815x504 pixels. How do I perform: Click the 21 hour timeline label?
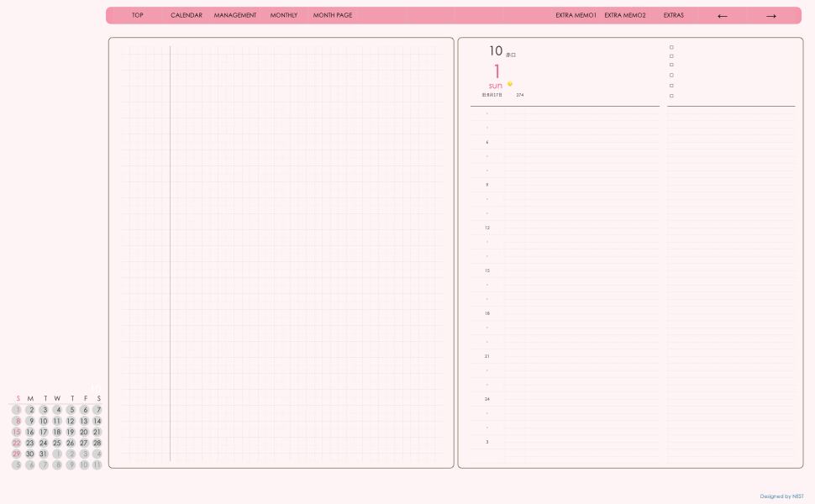click(487, 356)
